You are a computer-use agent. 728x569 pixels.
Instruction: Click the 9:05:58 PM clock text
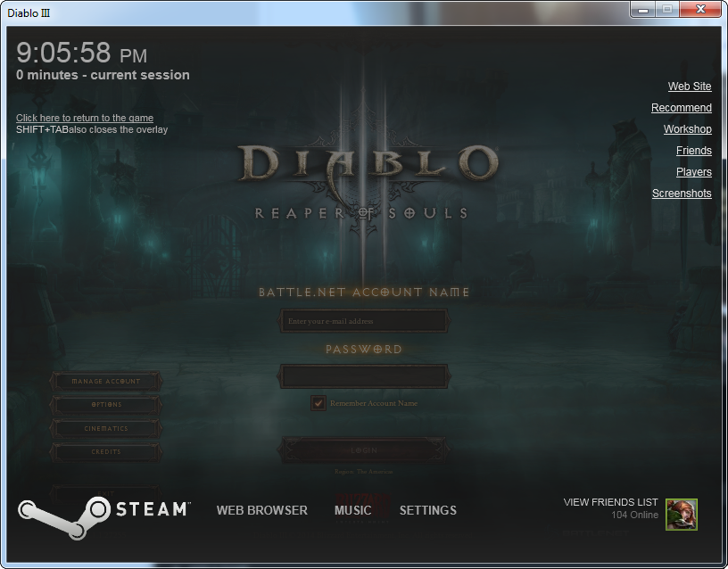click(82, 53)
